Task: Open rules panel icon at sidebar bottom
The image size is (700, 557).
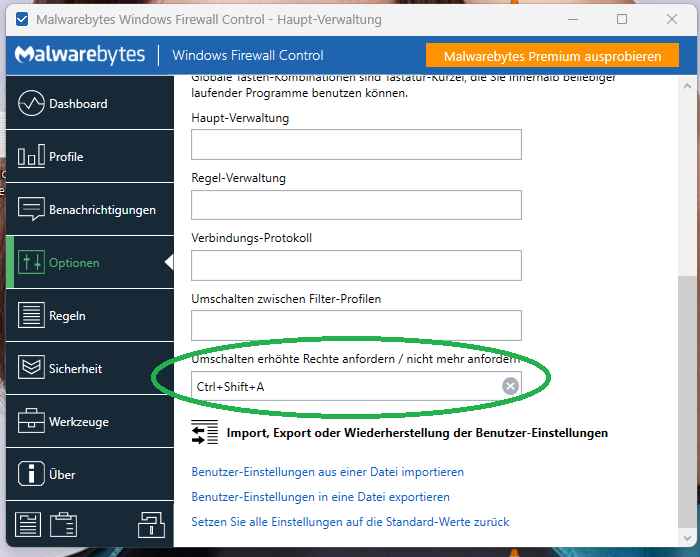Action: coord(28,524)
